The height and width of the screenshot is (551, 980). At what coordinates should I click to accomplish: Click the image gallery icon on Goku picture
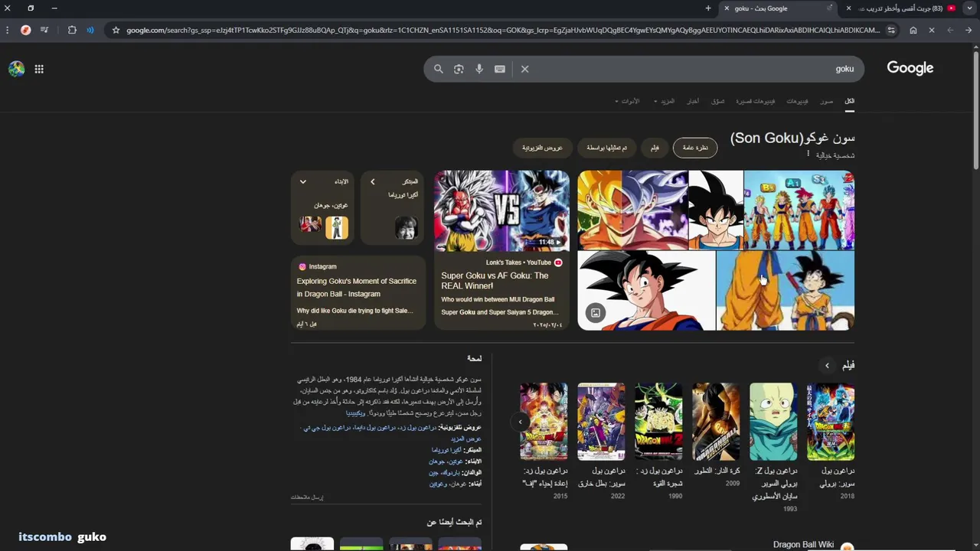[595, 312]
